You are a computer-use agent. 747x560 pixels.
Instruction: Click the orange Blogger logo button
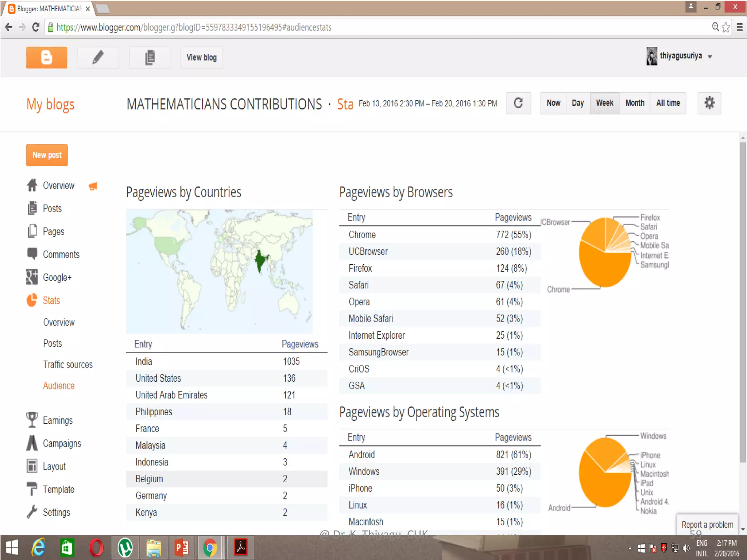46,57
